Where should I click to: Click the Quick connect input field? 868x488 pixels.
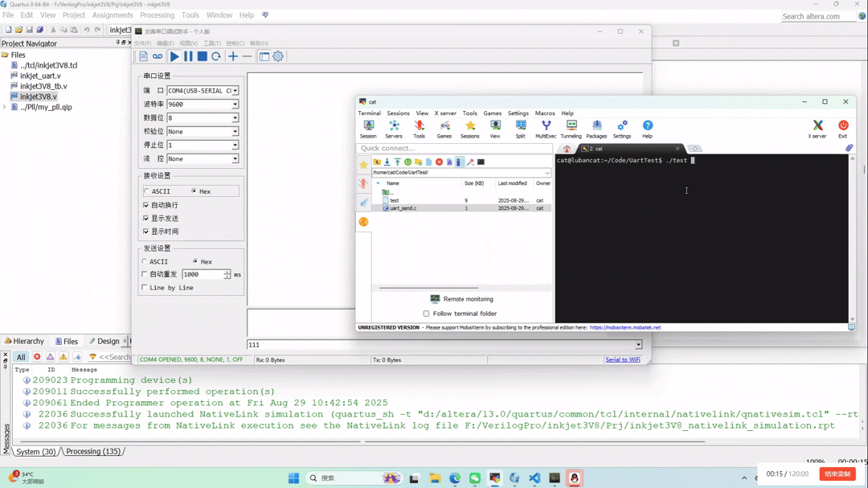[454, 148]
